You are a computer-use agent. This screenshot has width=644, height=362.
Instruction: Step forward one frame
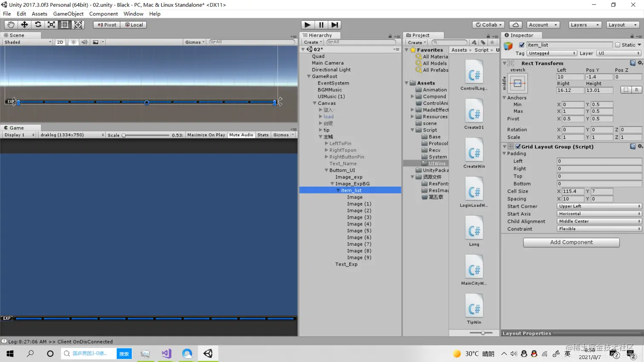pos(335,25)
